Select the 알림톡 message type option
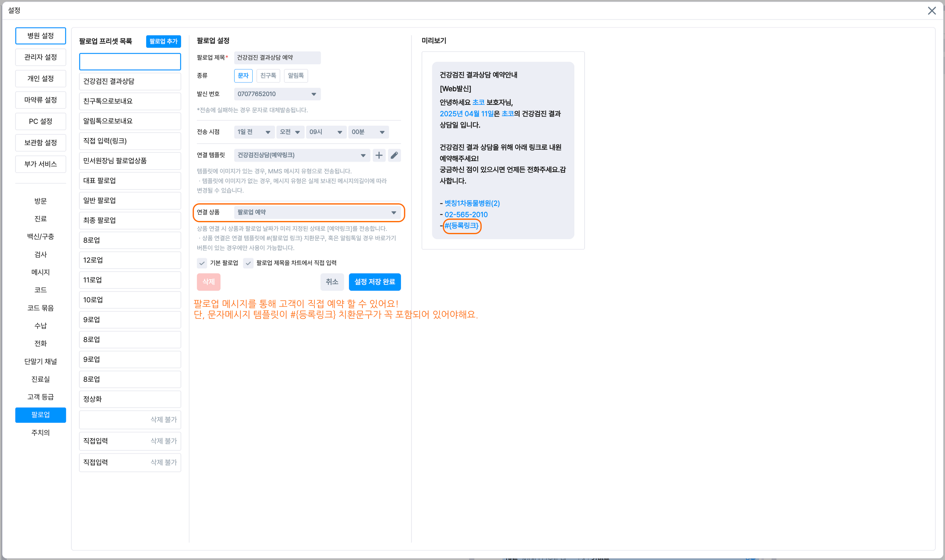945x560 pixels. pyautogui.click(x=295, y=76)
